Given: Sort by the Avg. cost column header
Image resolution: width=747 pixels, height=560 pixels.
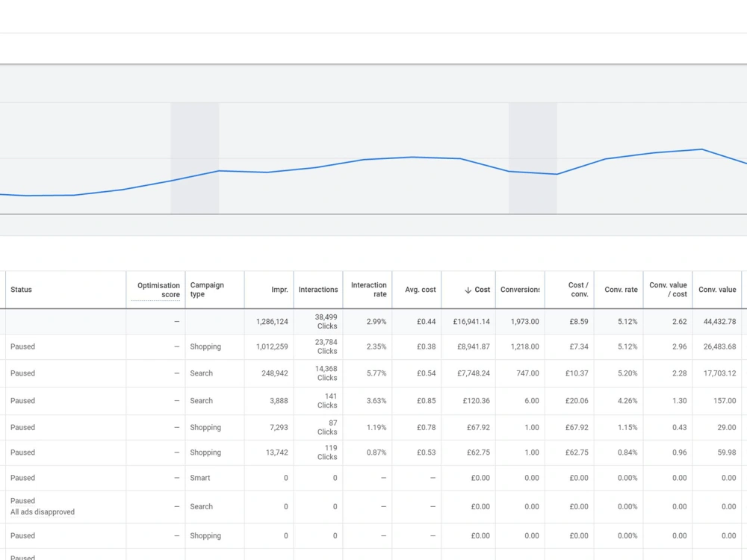Looking at the screenshot, I should tap(420, 290).
